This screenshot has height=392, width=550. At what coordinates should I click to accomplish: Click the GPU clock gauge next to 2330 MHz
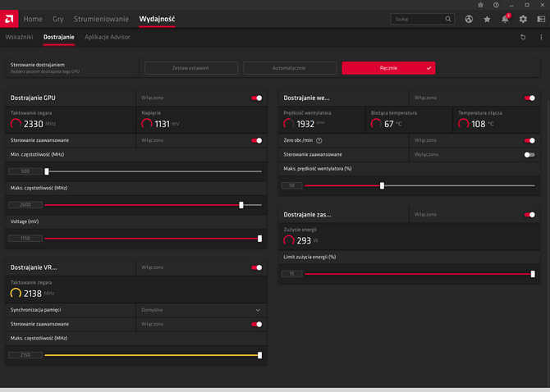point(16,124)
